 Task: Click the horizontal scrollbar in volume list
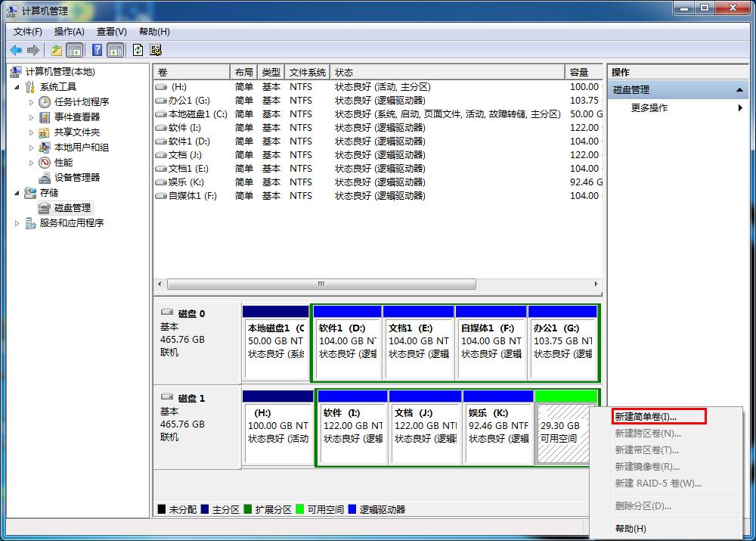click(x=321, y=284)
